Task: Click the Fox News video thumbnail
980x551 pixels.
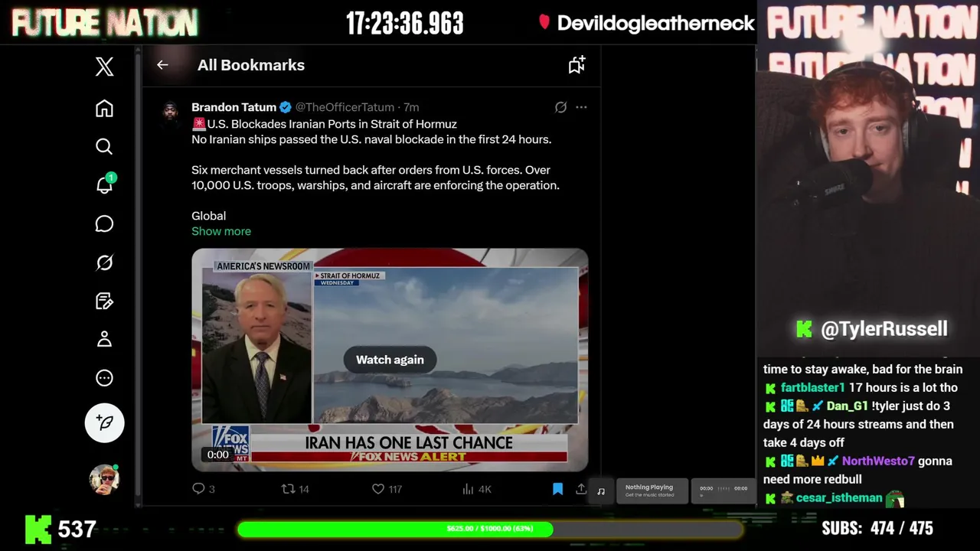Action: (390, 360)
